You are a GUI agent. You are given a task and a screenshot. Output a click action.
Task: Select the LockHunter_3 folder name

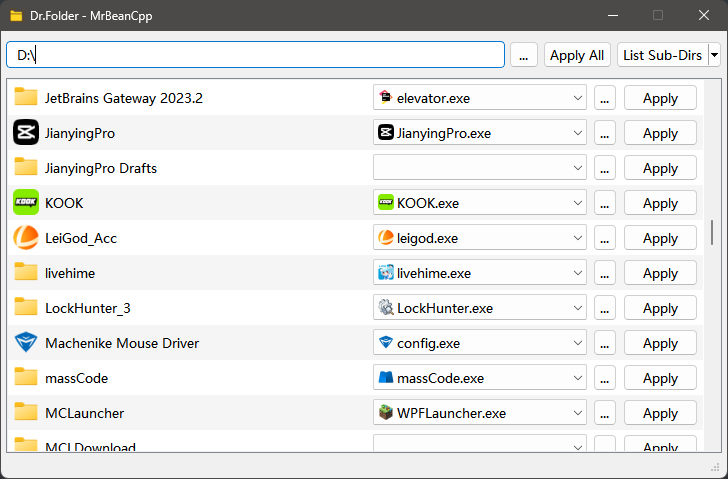tap(88, 308)
